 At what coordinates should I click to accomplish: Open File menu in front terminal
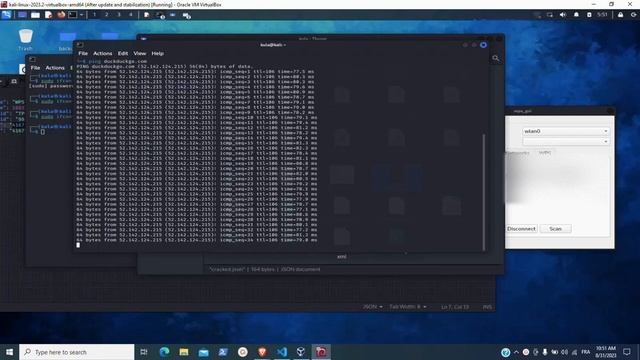click(83, 53)
